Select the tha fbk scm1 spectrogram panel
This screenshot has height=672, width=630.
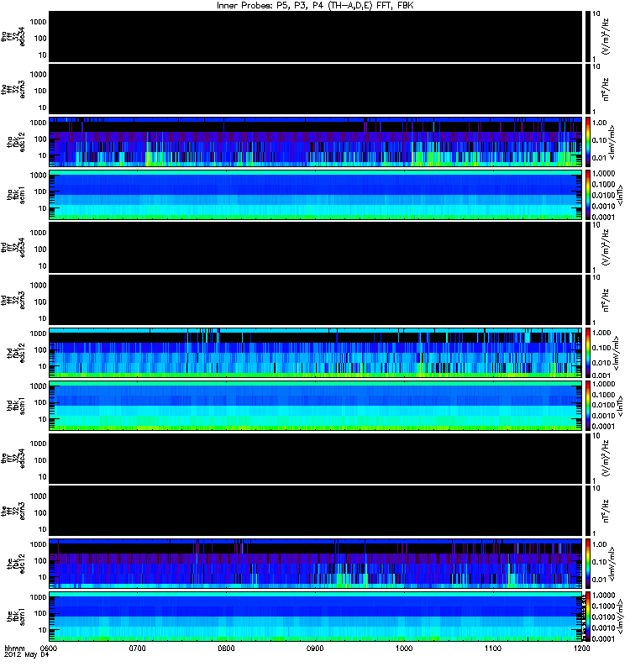pos(316,195)
